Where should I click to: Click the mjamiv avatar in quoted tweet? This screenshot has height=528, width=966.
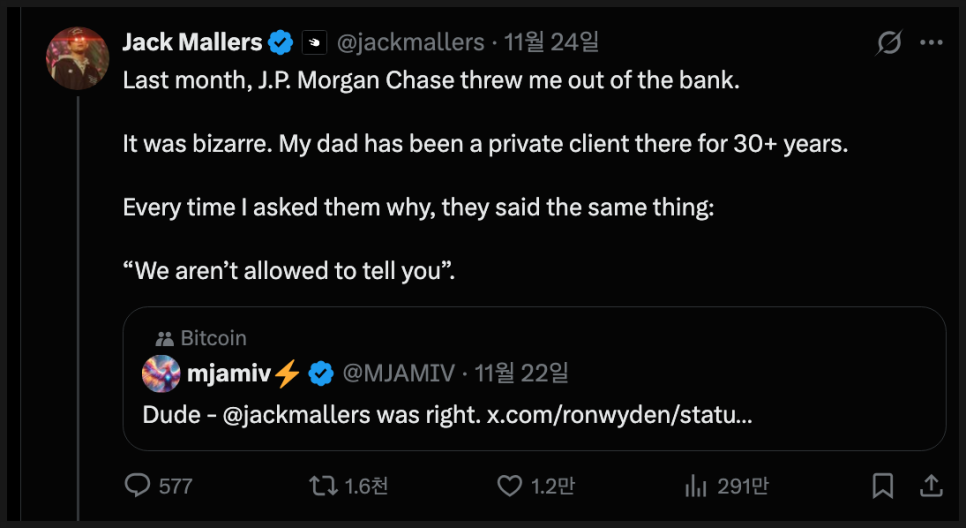pos(162,374)
